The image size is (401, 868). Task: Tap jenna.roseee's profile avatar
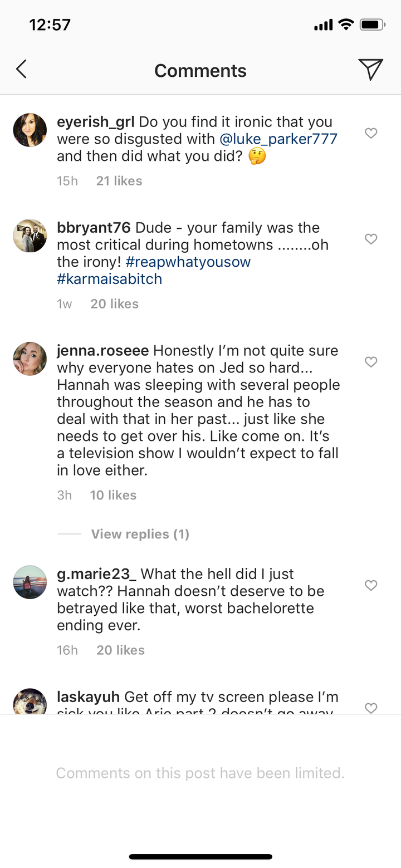tap(30, 359)
